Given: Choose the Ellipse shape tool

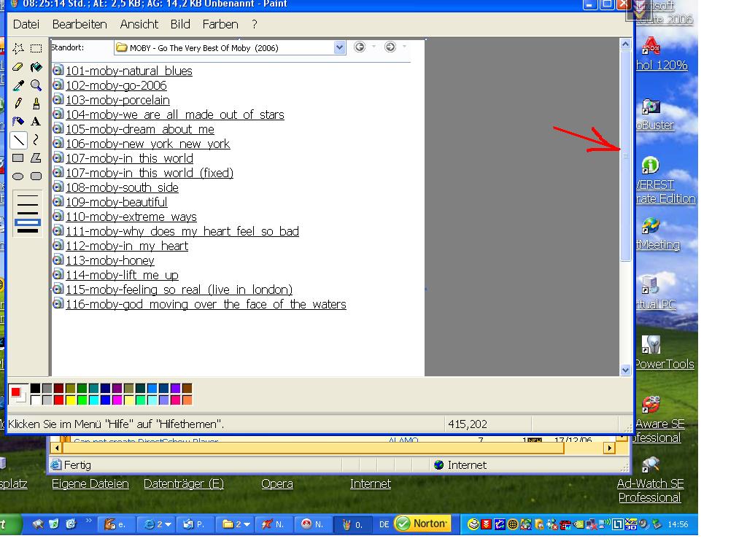Looking at the screenshot, I should pyautogui.click(x=18, y=176).
